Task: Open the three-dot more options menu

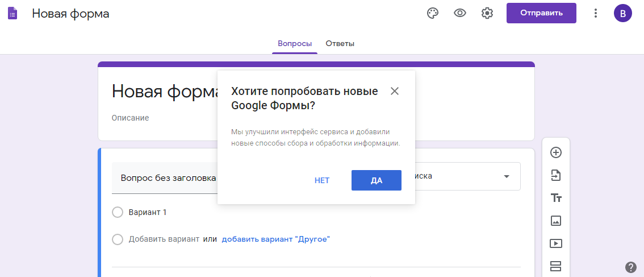Action: (x=595, y=13)
